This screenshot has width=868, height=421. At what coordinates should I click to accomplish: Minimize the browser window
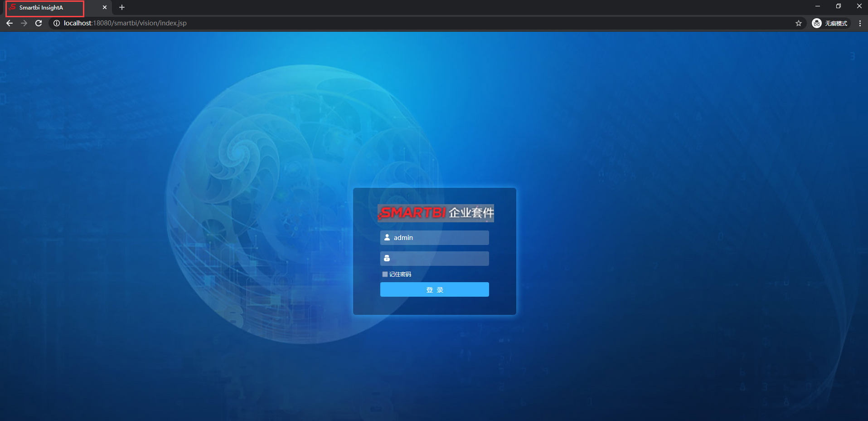point(818,6)
